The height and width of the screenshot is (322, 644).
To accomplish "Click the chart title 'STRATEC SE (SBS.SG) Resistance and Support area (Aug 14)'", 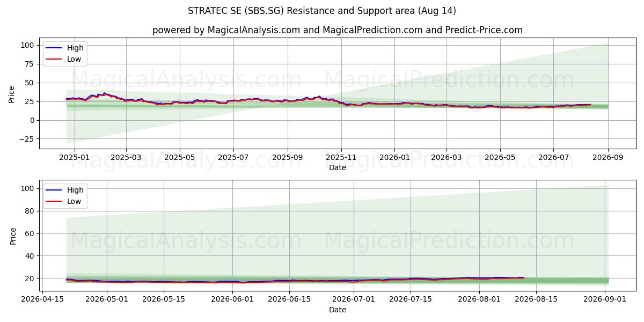I will 322,11.
